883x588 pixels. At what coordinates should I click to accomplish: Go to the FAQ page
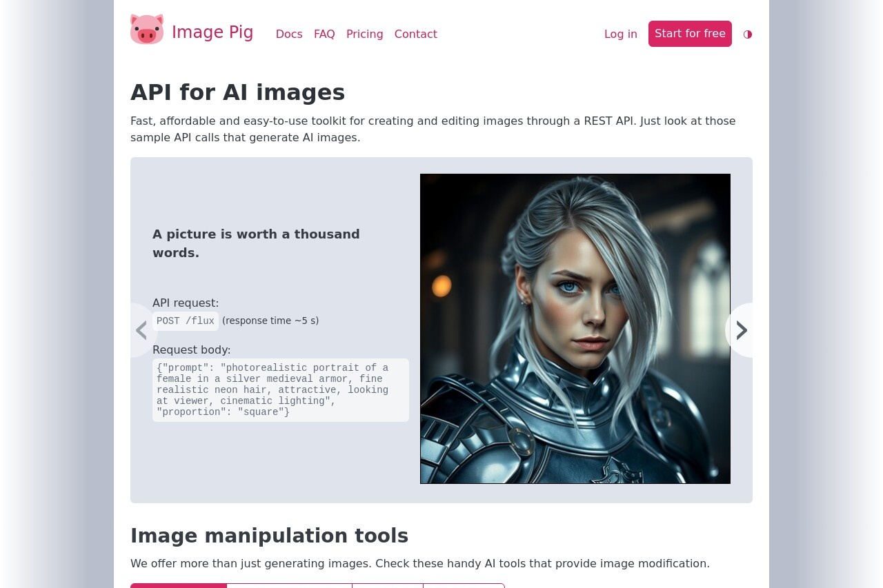click(324, 34)
